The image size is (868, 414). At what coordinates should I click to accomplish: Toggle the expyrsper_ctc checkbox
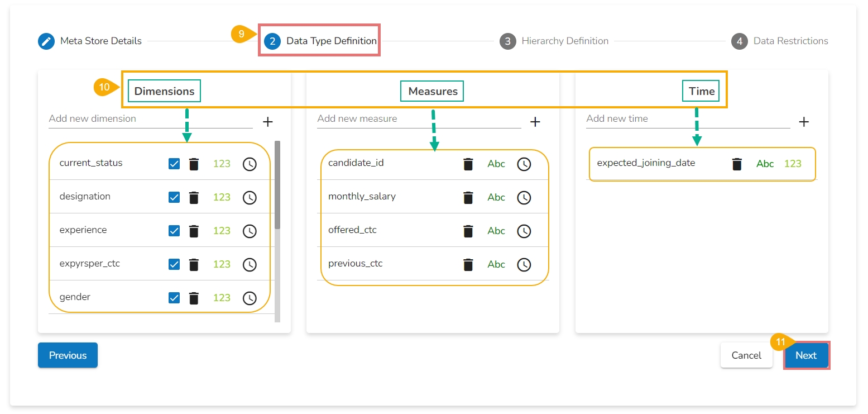click(174, 264)
